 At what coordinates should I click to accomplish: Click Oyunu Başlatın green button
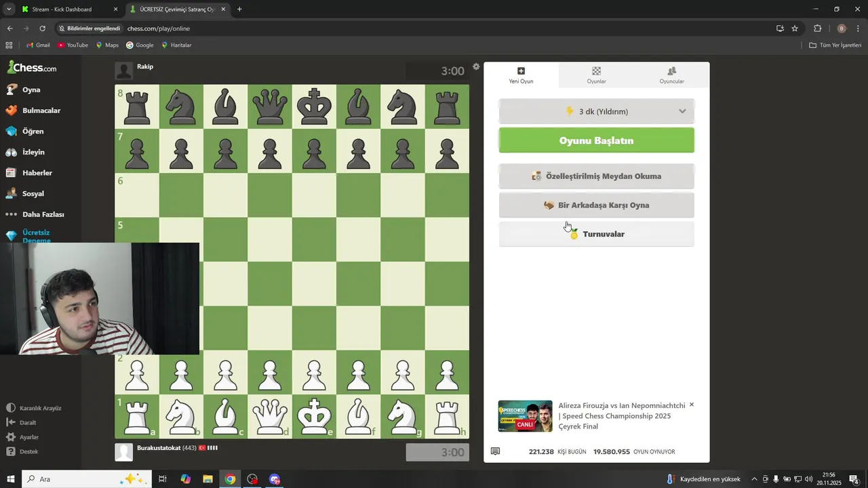coord(597,140)
